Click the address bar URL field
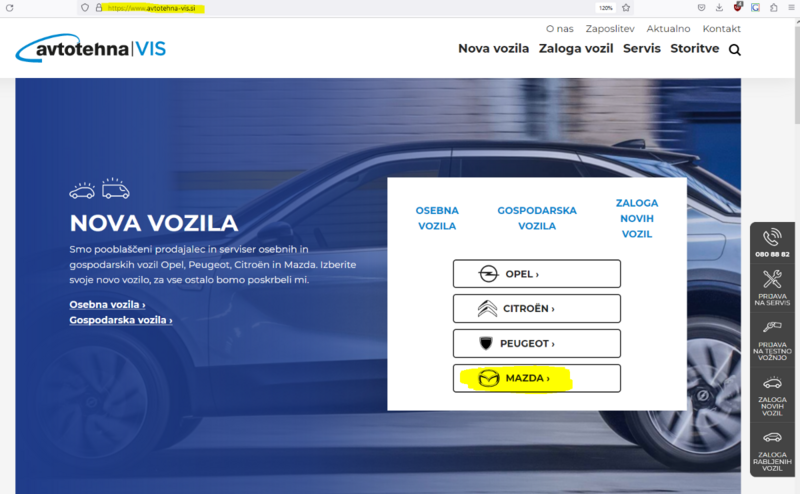Image resolution: width=800 pixels, height=494 pixels. pyautogui.click(x=350, y=7)
